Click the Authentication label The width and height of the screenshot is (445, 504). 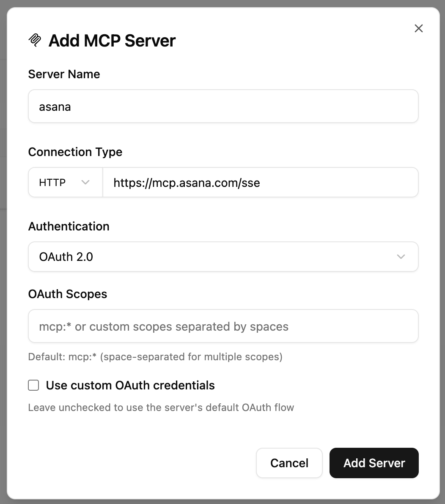click(x=69, y=226)
